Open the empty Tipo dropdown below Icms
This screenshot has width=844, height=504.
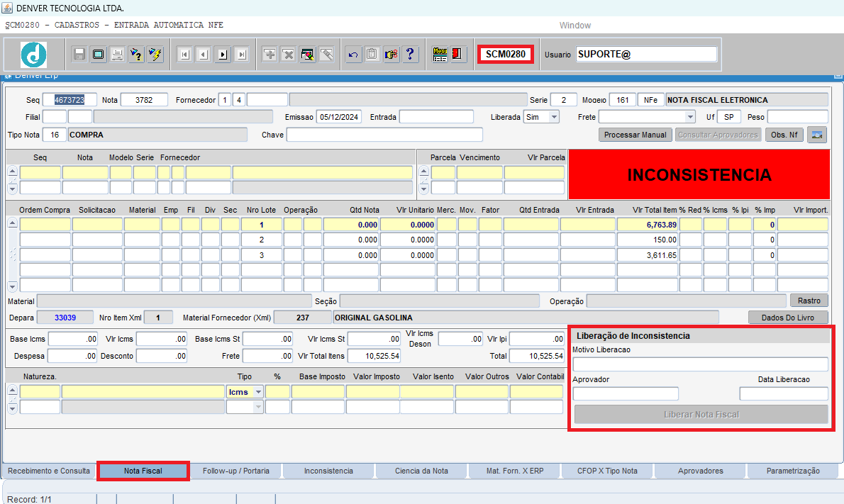click(258, 407)
